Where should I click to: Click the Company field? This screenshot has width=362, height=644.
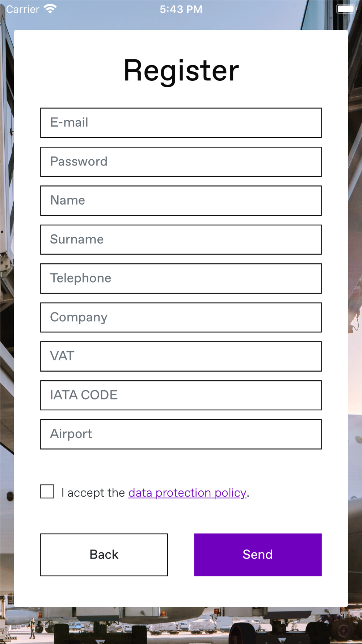coord(181,317)
